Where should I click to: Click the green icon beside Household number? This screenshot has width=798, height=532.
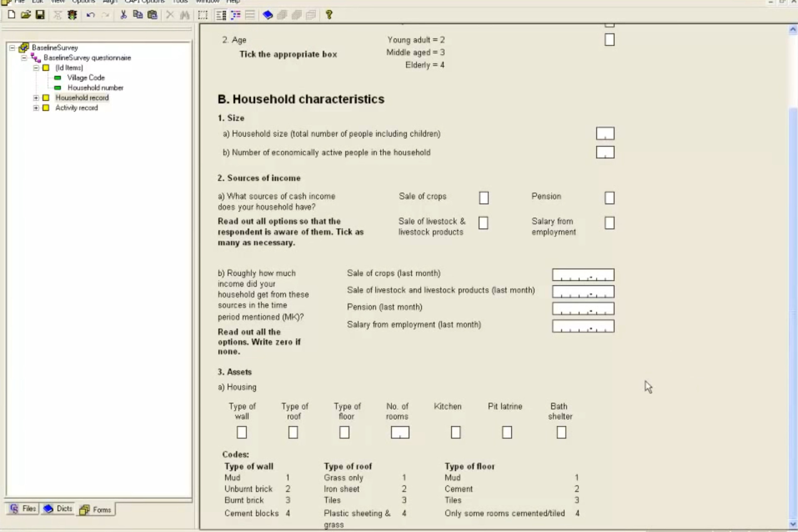58,88
